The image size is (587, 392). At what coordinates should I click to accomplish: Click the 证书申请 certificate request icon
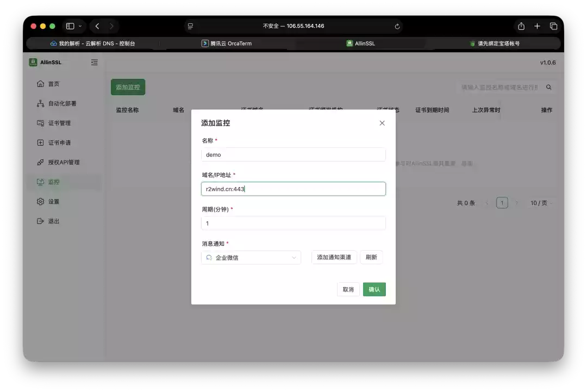(41, 142)
